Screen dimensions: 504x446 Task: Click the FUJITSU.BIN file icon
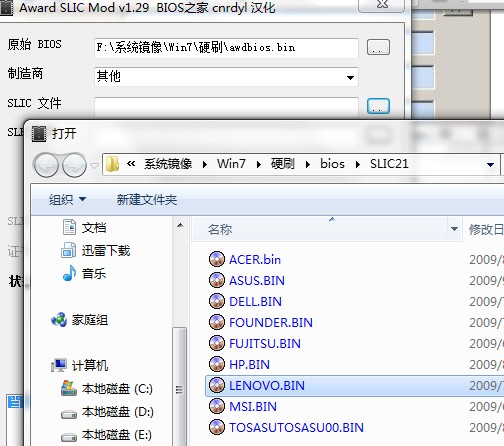coord(217,343)
